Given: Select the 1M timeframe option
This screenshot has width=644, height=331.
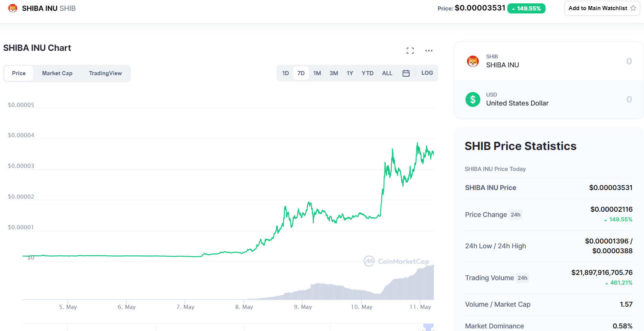Looking at the screenshot, I should 317,73.
